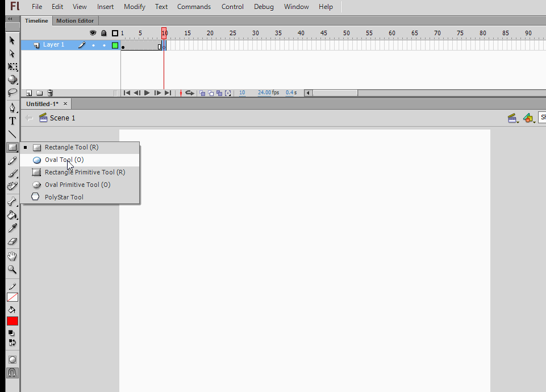Select the Lasso tool
Screen dimensions: 546x392
(x=12, y=93)
